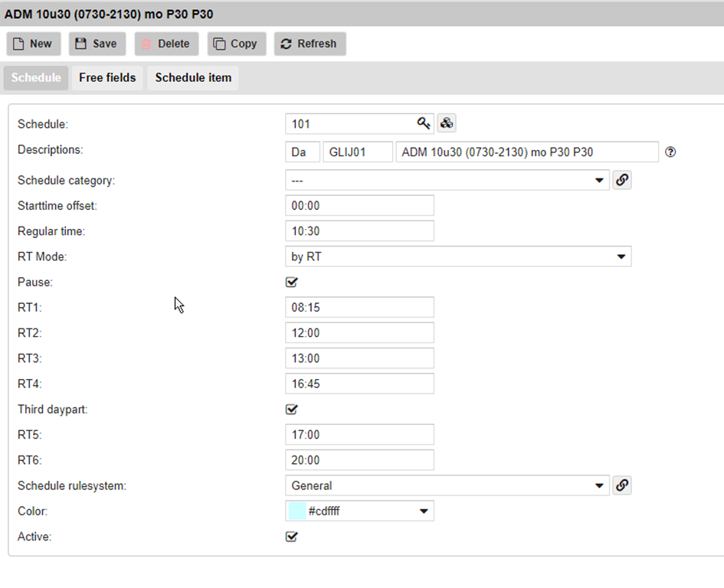Open the link icon next to Schedule category
This screenshot has height=588, width=724.
(x=622, y=180)
